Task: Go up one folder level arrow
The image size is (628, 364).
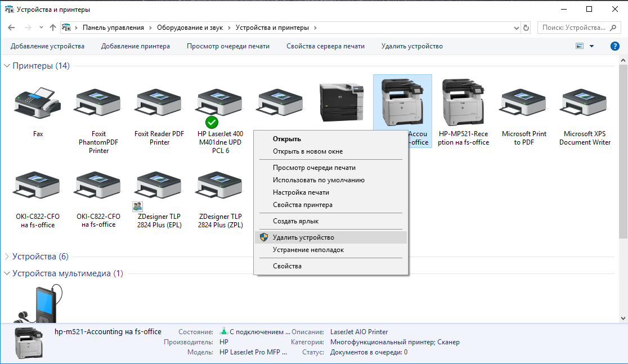Action: [53, 28]
